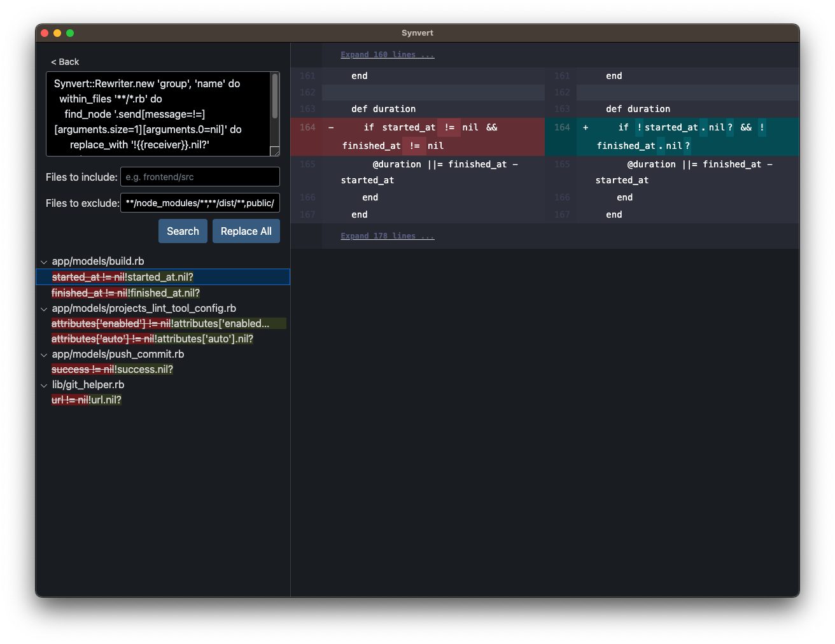Focus the 'Files to exclude' input field

200,203
